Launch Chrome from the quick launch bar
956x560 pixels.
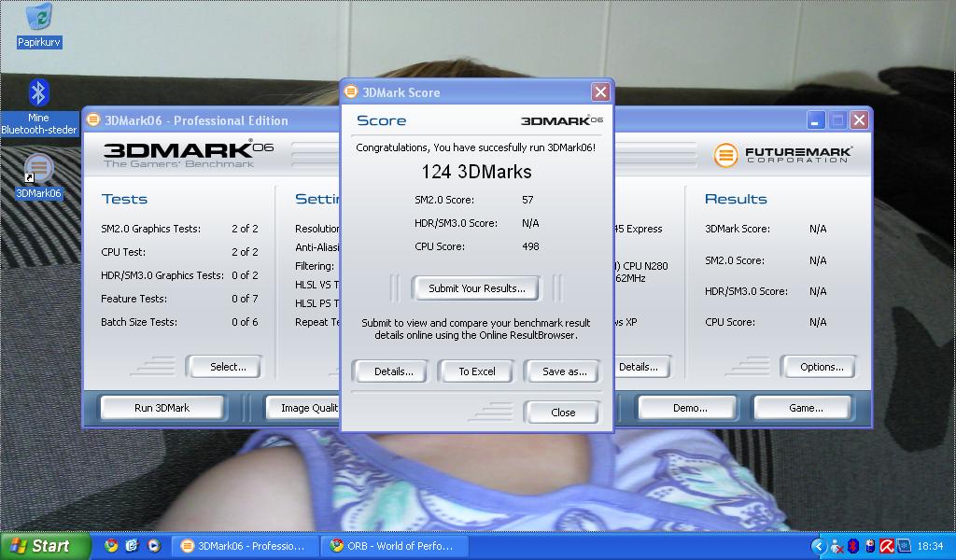point(111,546)
